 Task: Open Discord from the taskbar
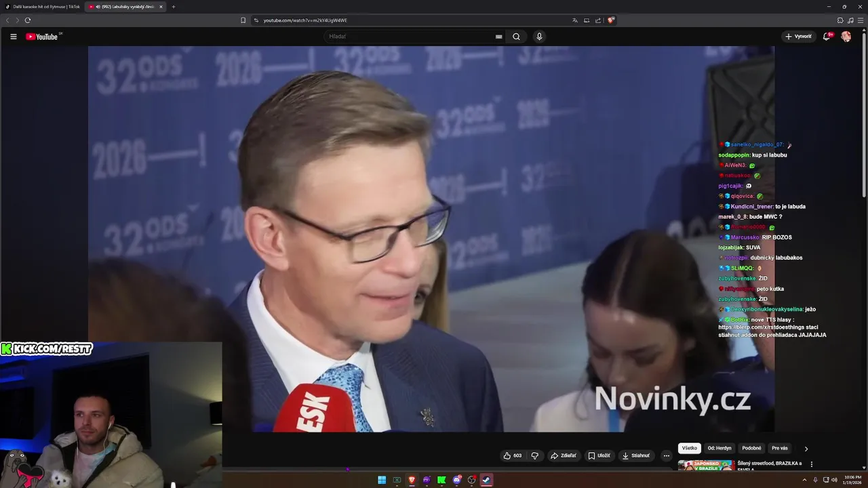(457, 480)
